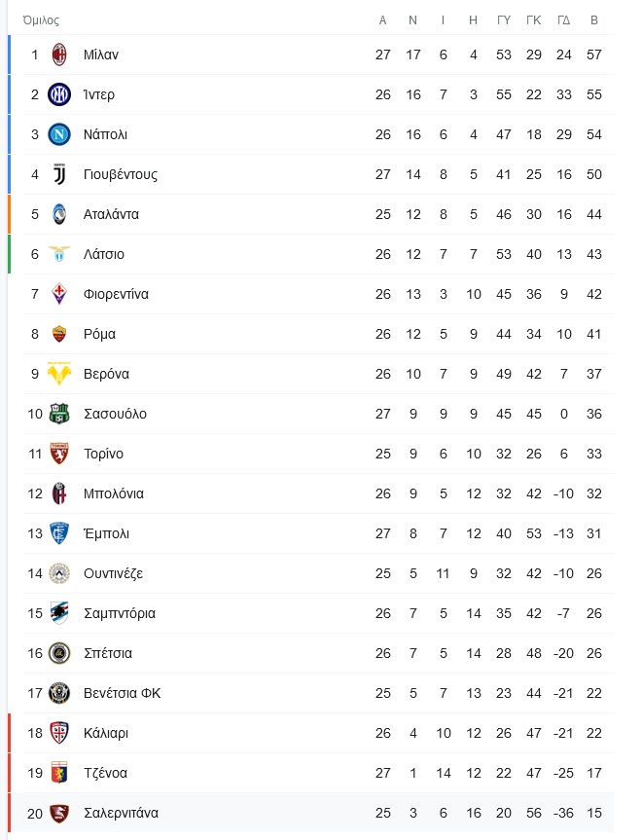Click the Inter club crest
The width and height of the screenshot is (642, 840).
point(59,94)
